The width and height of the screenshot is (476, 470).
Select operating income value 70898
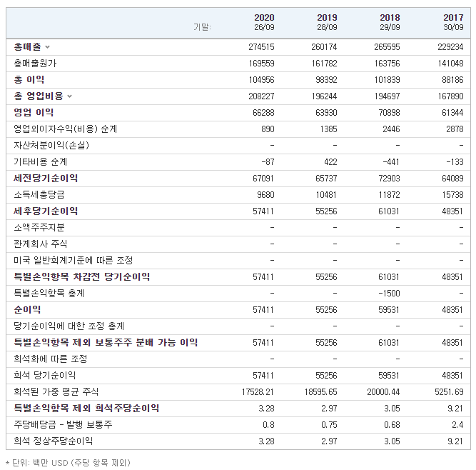tap(389, 113)
